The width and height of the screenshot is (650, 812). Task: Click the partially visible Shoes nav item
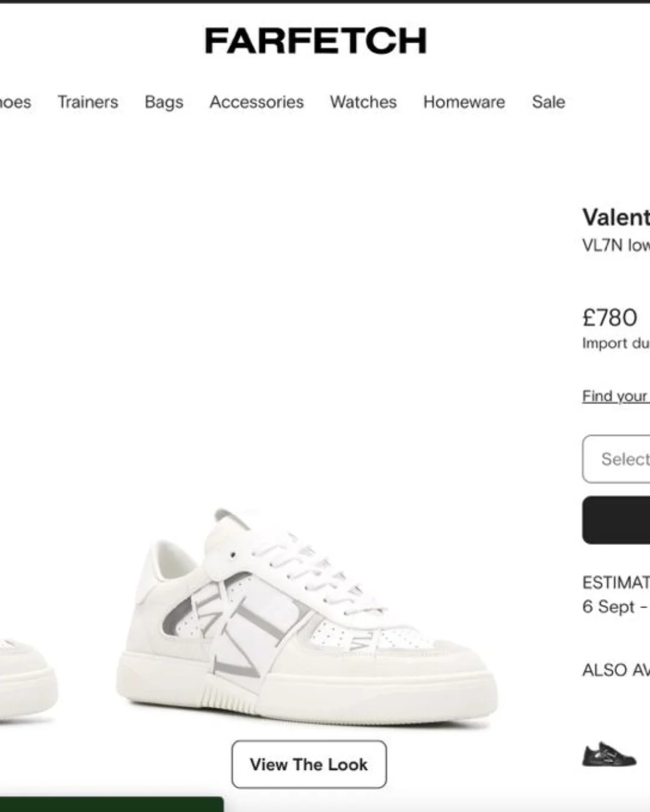(x=15, y=102)
